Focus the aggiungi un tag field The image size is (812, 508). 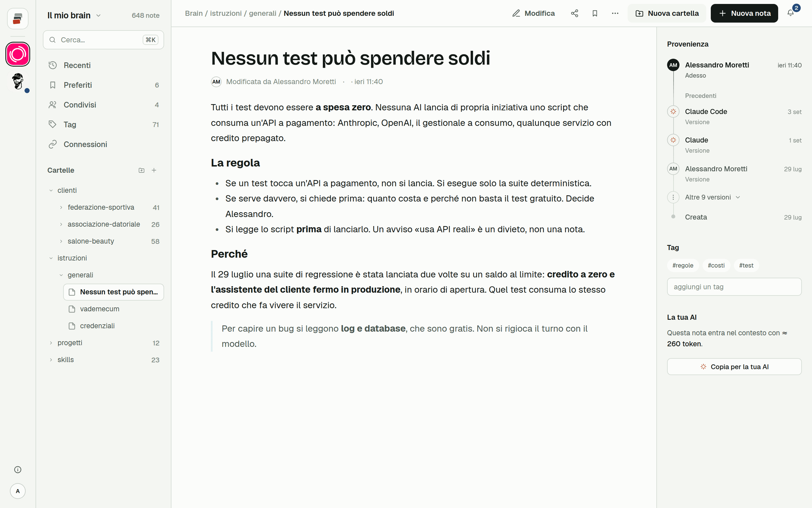click(734, 287)
